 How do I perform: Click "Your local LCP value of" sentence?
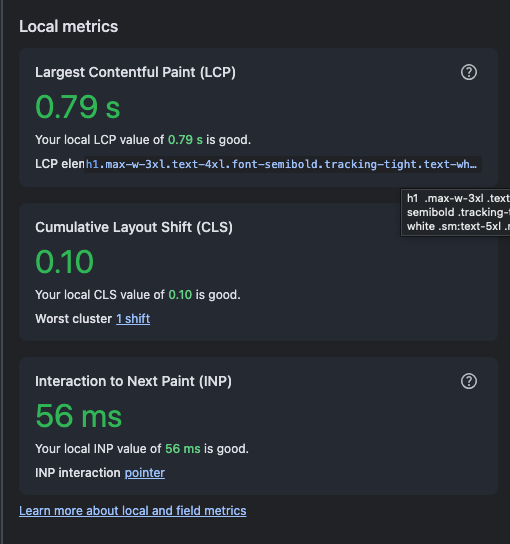point(143,140)
